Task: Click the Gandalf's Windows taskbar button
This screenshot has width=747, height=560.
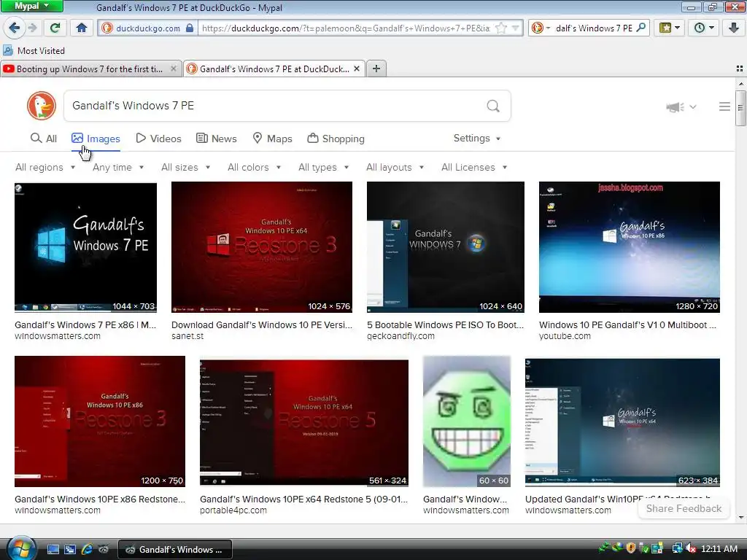Action: tap(175, 550)
